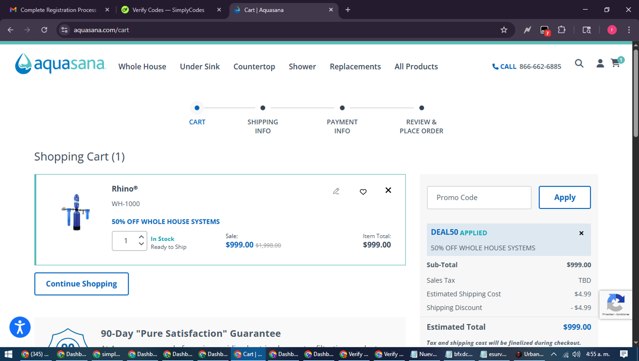This screenshot has width=639, height=361.
Task: Click the Aquasana logo
Action: [60, 64]
